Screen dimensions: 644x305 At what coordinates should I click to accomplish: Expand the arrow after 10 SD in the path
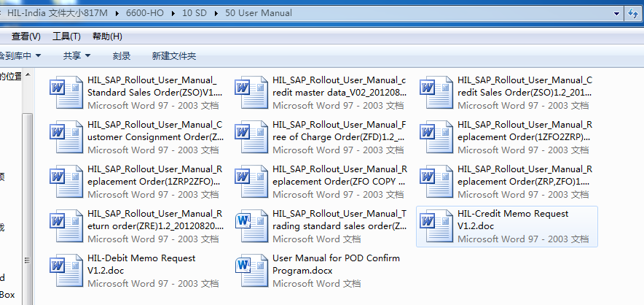(x=216, y=13)
